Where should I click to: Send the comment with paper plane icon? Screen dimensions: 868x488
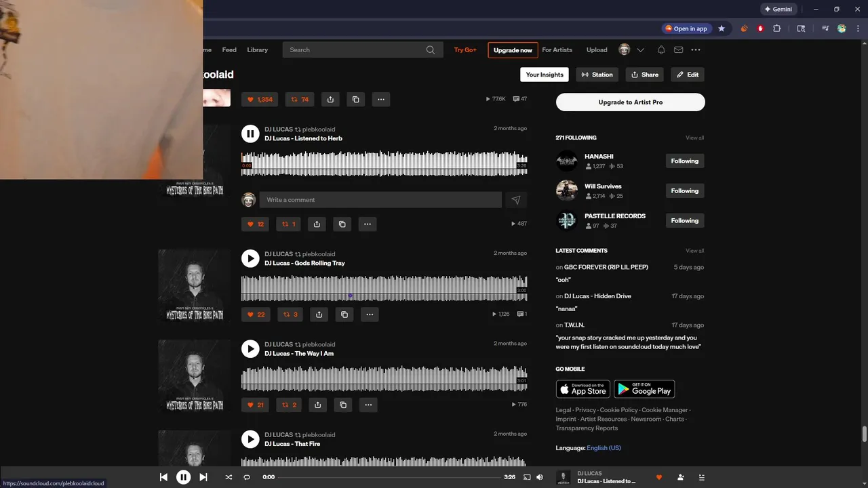click(x=516, y=200)
